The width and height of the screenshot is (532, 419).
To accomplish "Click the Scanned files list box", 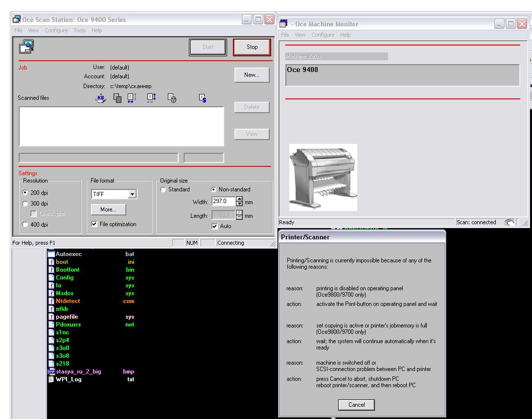I will tap(121, 126).
